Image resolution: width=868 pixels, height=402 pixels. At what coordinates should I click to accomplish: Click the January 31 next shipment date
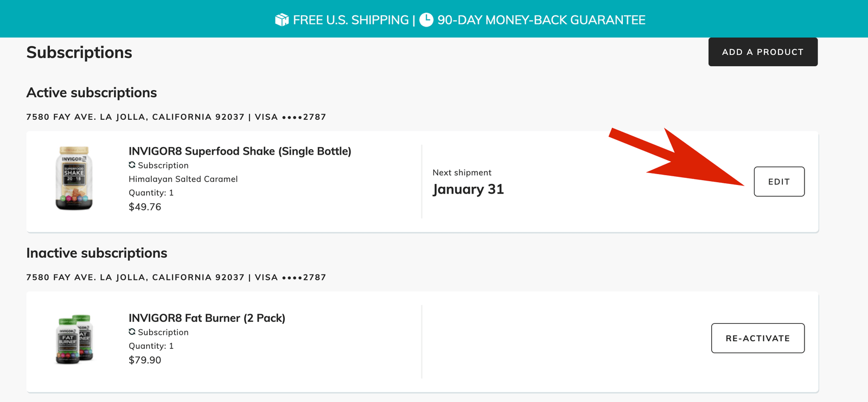pyautogui.click(x=468, y=189)
